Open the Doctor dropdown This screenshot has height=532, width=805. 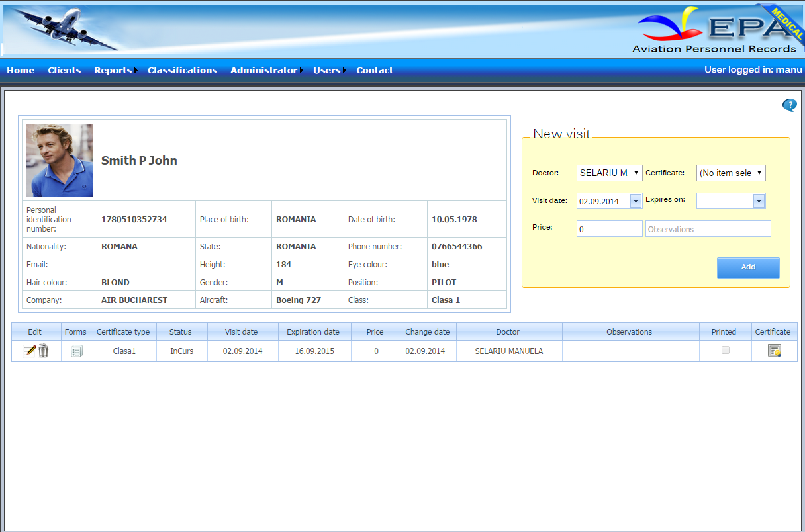pyautogui.click(x=609, y=173)
